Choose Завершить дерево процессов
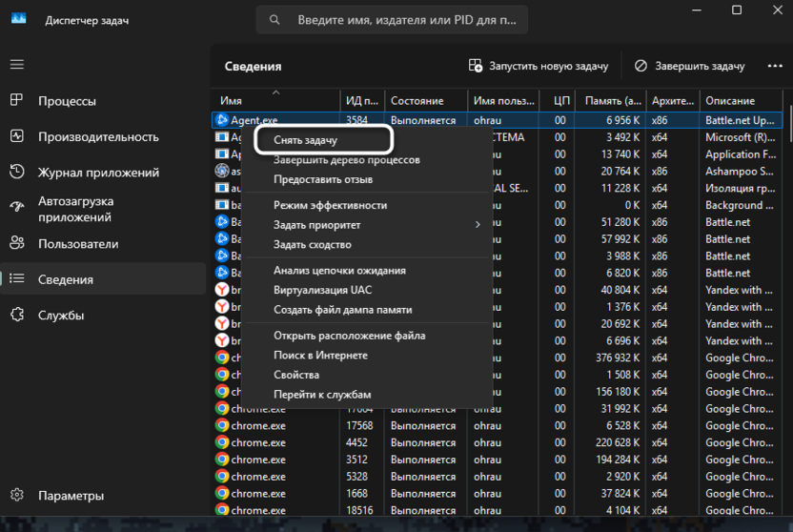The width and height of the screenshot is (793, 532). click(x=346, y=160)
